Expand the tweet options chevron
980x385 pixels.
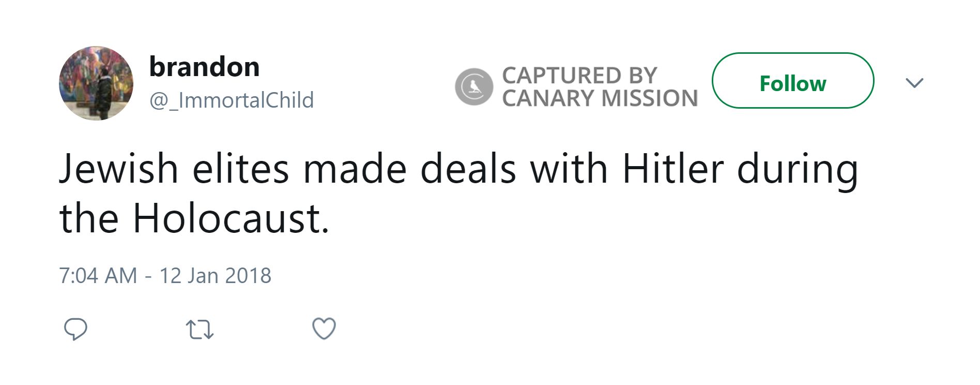click(914, 83)
